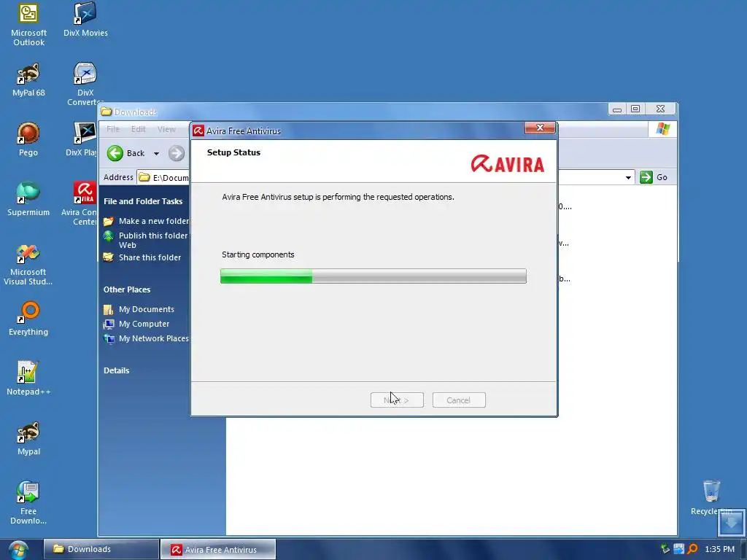Select the Microsoft Visual Studio shortcut
The width and height of the screenshot is (747, 560).
[28, 265]
